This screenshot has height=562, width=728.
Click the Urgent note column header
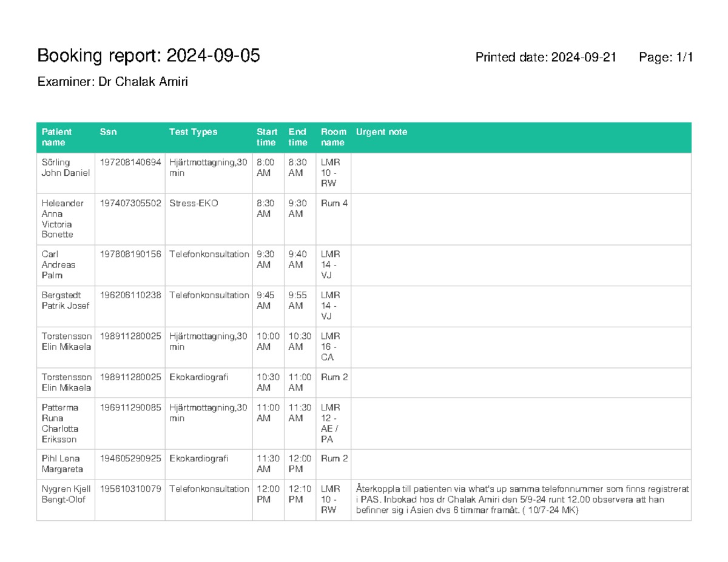click(x=381, y=132)
